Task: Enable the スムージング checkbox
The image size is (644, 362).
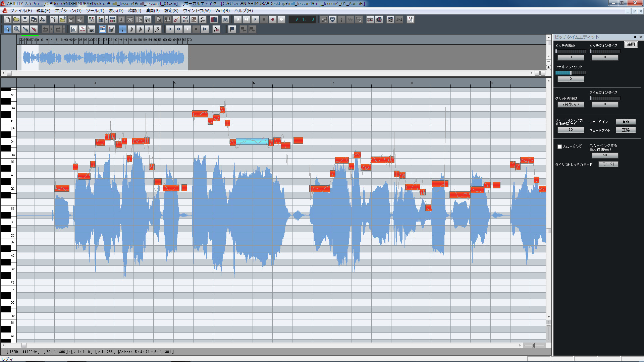Action: [x=559, y=146]
